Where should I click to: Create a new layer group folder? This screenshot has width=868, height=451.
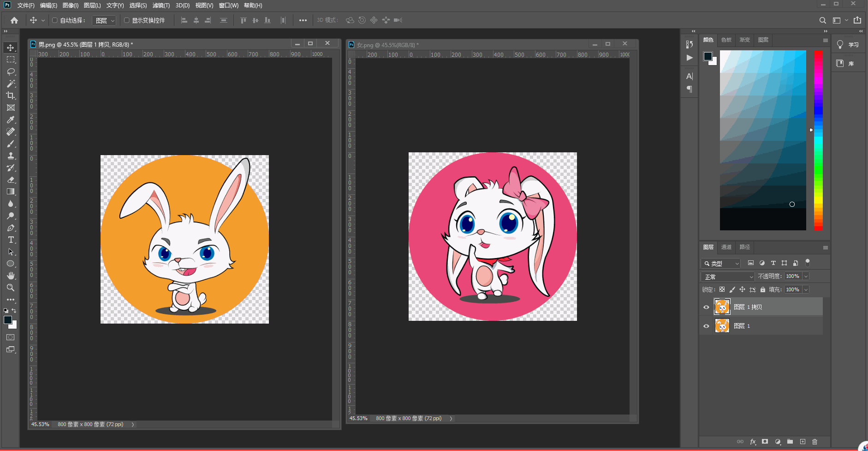click(x=790, y=442)
